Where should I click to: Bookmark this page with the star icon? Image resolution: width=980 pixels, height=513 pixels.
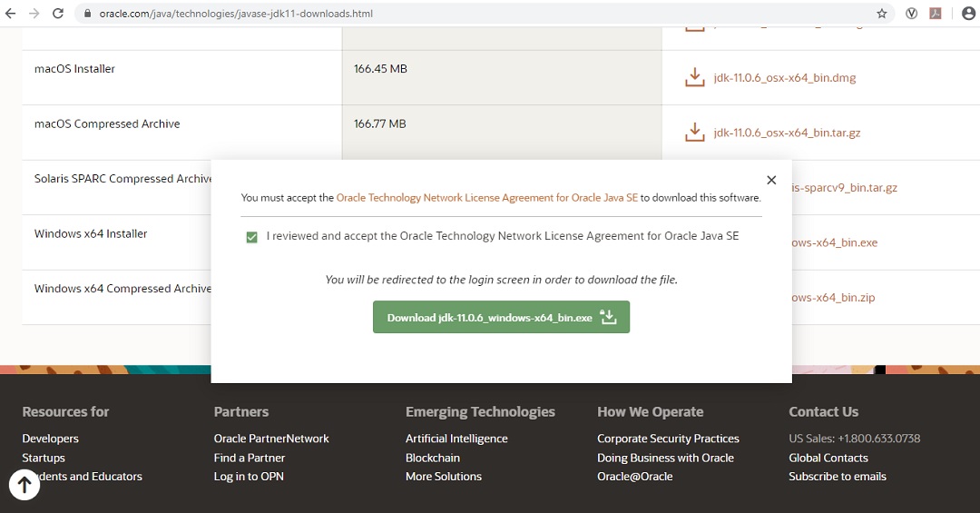881,13
